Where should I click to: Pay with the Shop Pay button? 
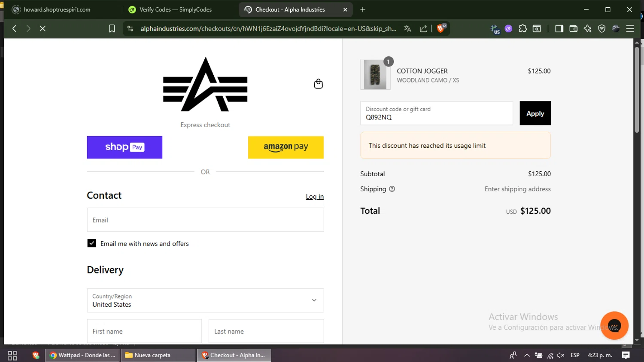point(125,147)
